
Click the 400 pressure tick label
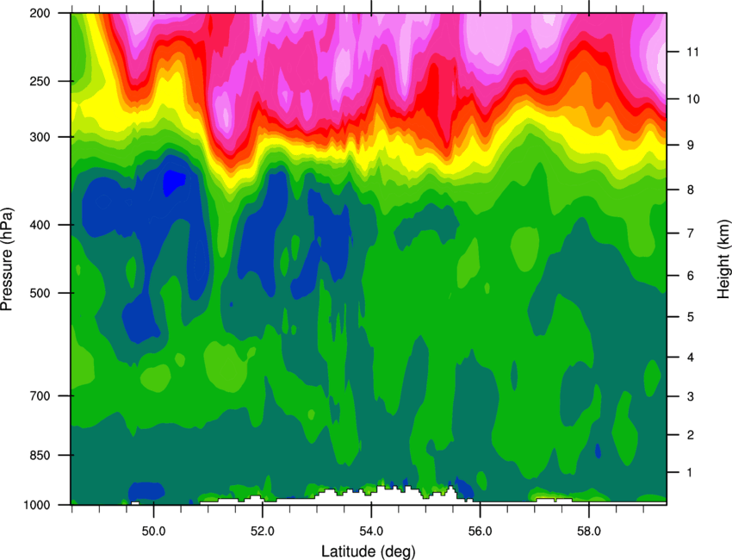pos(40,225)
